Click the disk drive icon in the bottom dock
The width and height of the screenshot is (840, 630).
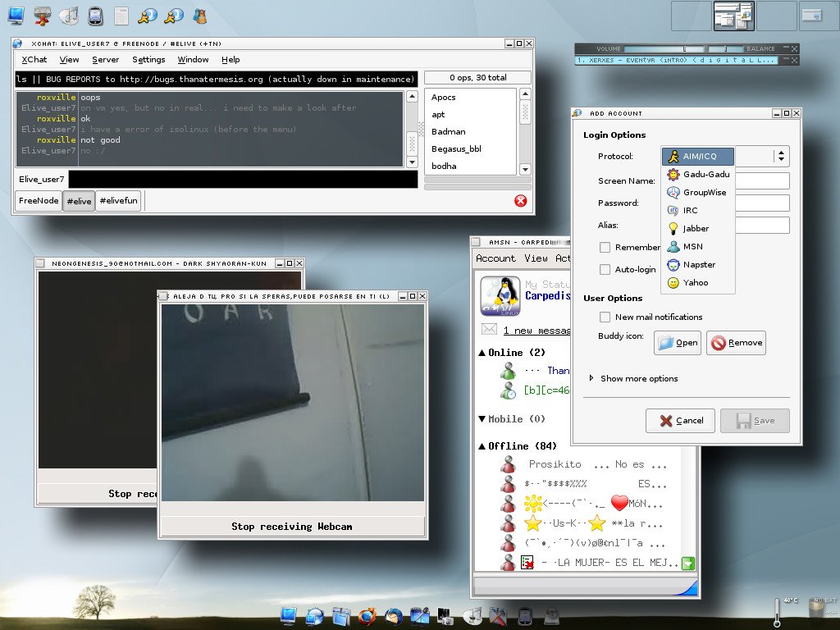pyautogui.click(x=550, y=616)
